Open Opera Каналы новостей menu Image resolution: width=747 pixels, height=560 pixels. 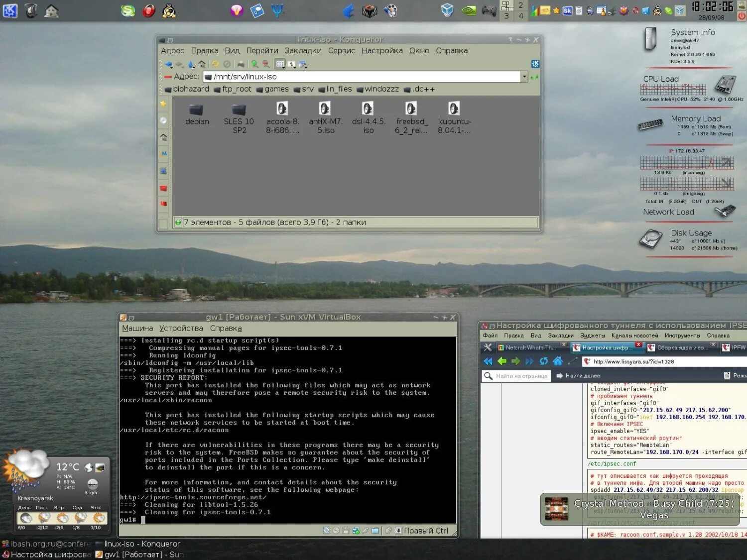tap(634, 336)
